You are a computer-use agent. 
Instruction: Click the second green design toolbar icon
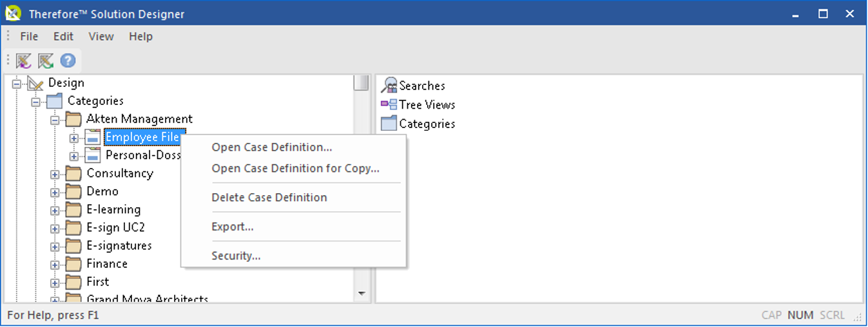click(45, 61)
